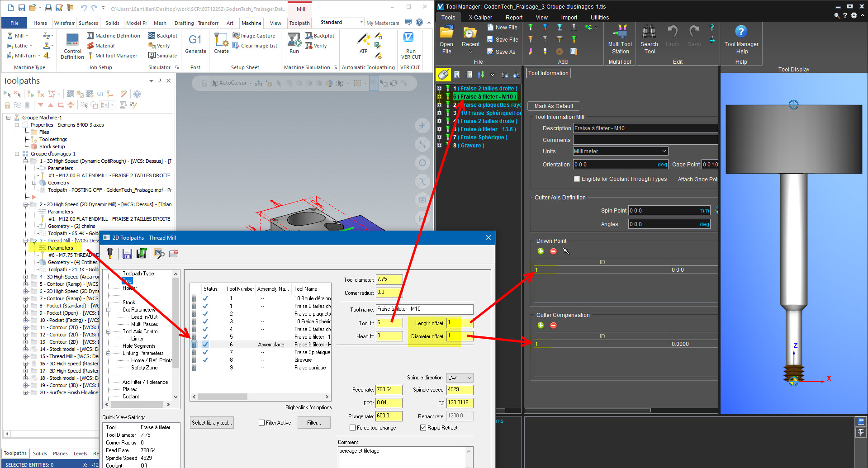
Task: Collapse Groupe Machine-1 tree node
Action: click(x=9, y=118)
